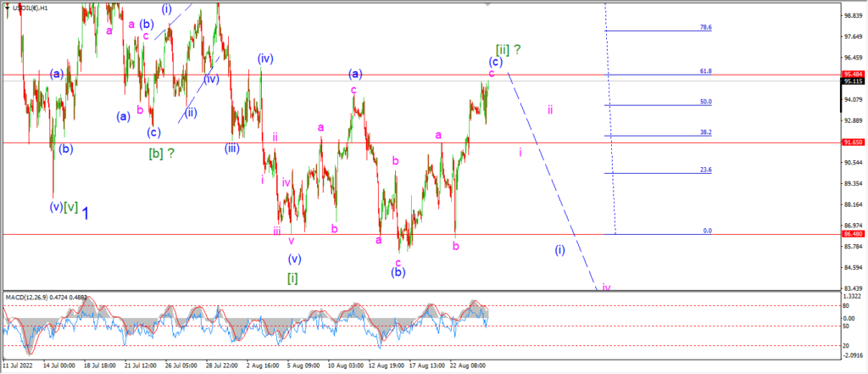
Task: Click the green [ii] ? wave label
Action: point(508,49)
